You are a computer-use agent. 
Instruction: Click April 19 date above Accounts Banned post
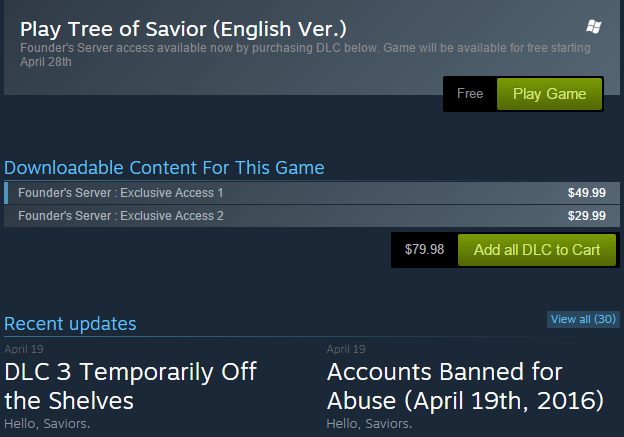346,349
